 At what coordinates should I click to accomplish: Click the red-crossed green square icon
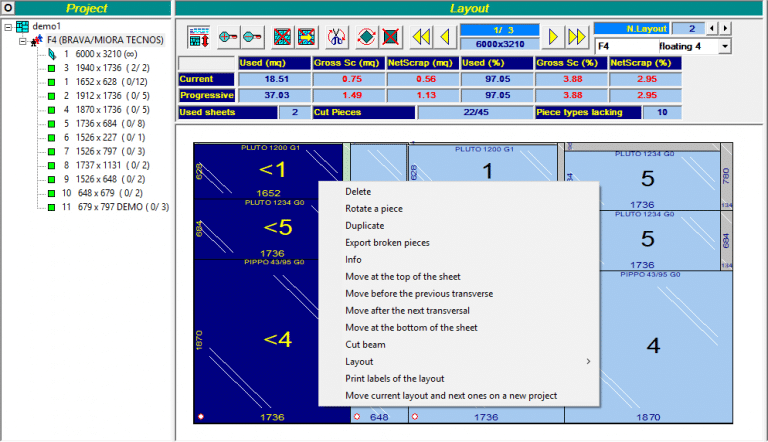(390, 37)
